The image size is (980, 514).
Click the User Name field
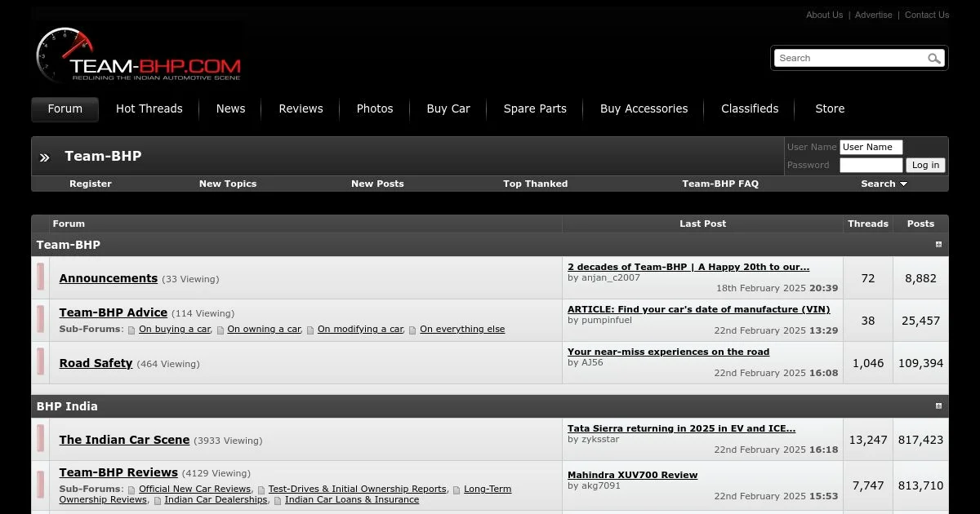tap(871, 148)
